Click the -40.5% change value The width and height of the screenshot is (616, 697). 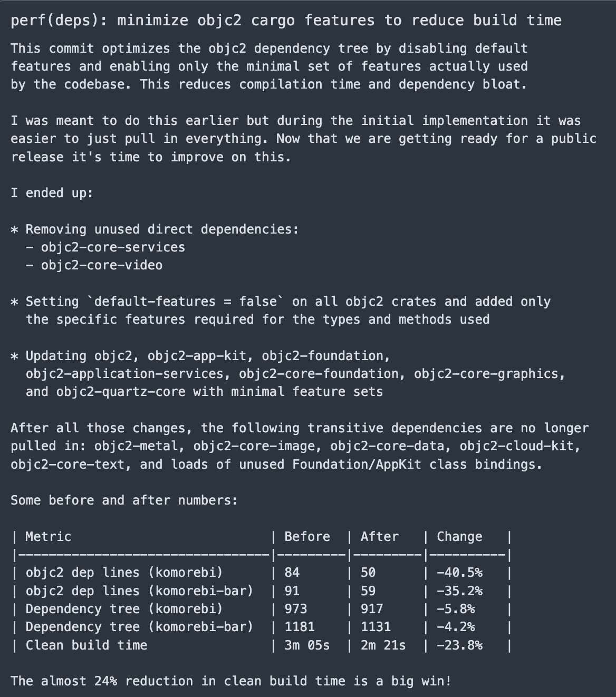click(459, 573)
